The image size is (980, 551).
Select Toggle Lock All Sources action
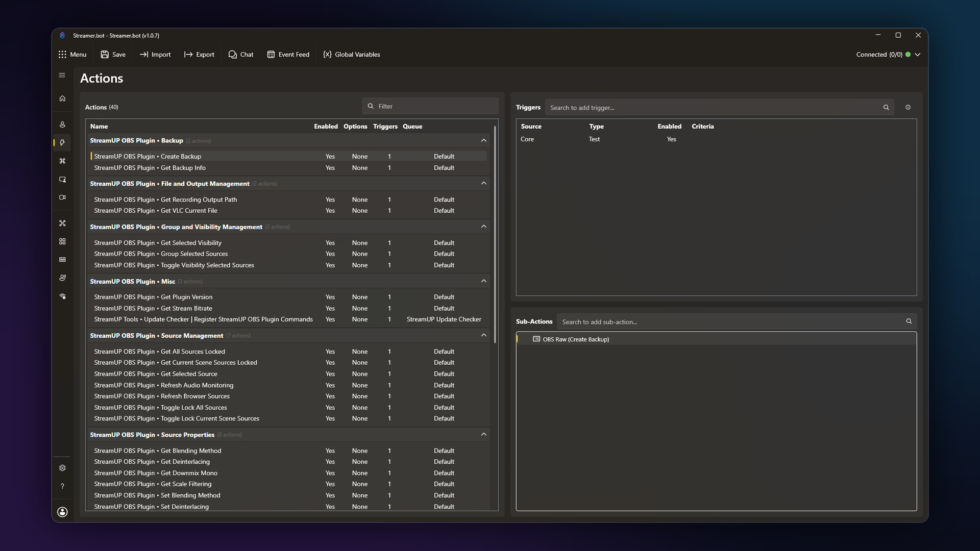coord(288,408)
